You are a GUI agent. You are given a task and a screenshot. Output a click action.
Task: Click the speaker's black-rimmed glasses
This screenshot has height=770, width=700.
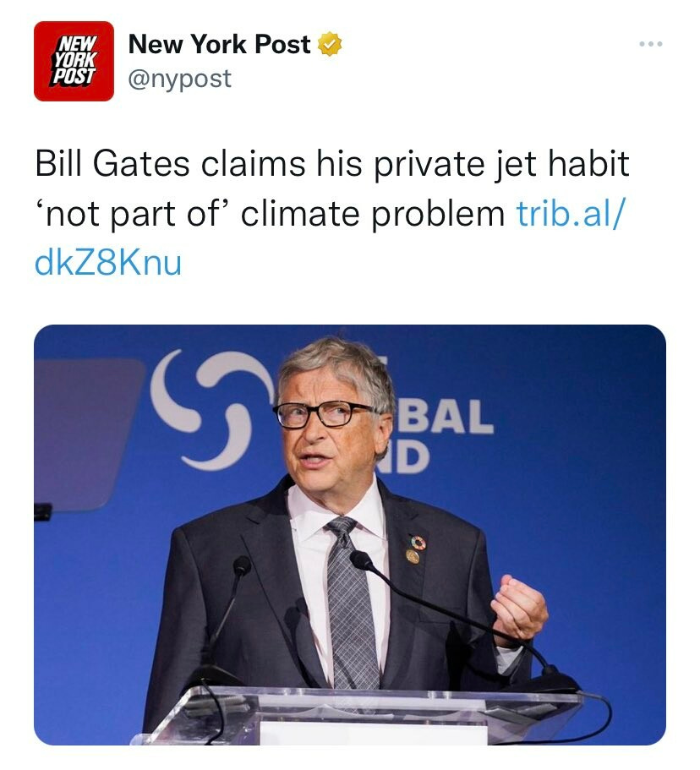pos(323,415)
